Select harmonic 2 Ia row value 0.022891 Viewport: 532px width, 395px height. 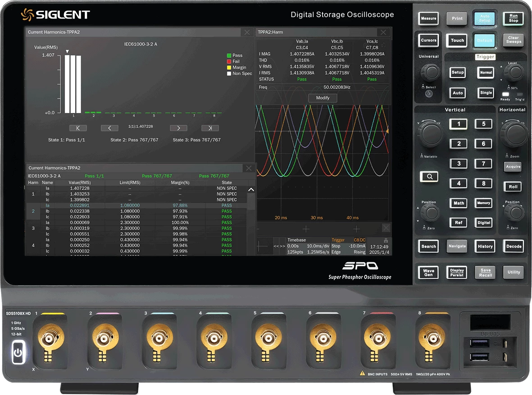tap(80, 205)
